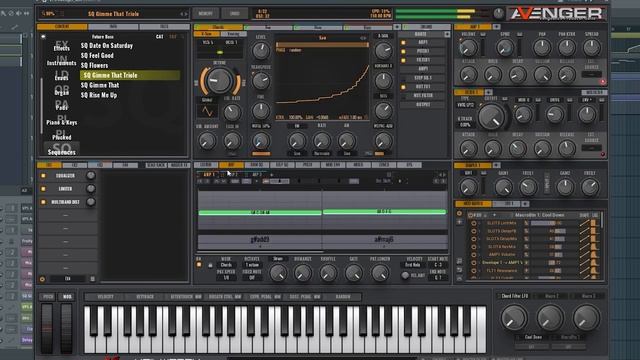The width and height of the screenshot is (640, 360).
Task: Open the Octaves dropdown showing 1 octave
Action: click(252, 265)
